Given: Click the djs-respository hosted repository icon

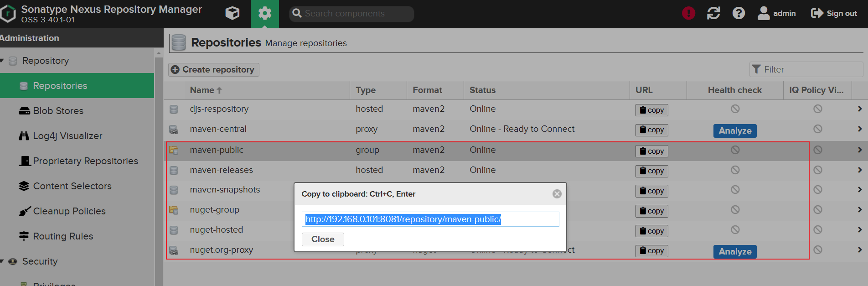Looking at the screenshot, I should click(x=174, y=109).
